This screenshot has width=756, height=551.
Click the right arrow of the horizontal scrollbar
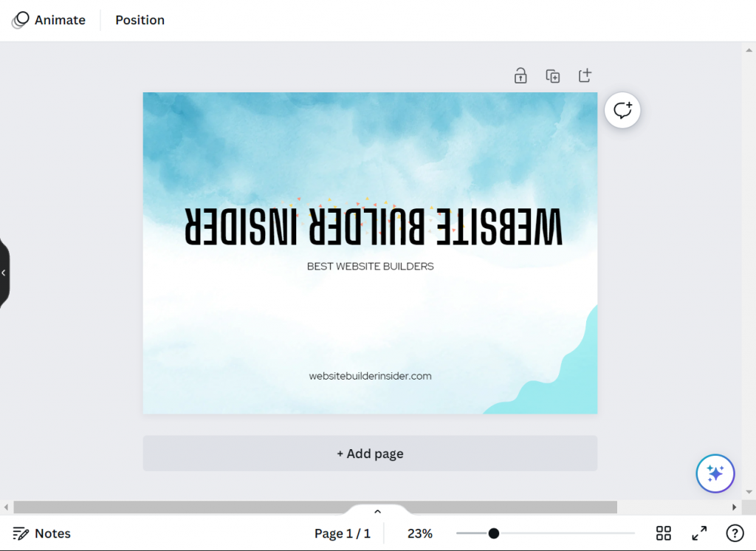coord(733,507)
